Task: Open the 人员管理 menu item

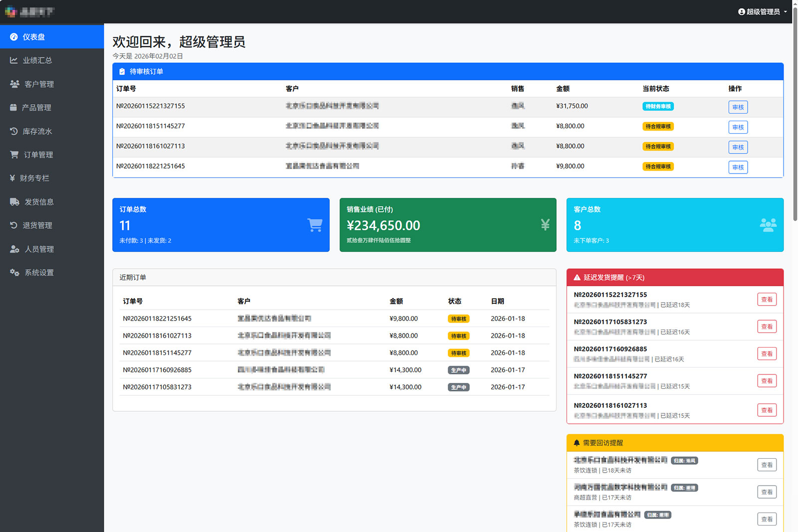Action: click(39, 249)
